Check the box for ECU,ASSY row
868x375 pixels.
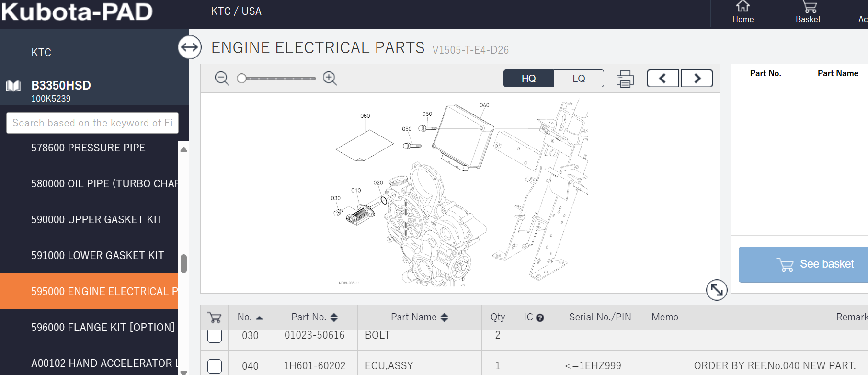coord(215,366)
